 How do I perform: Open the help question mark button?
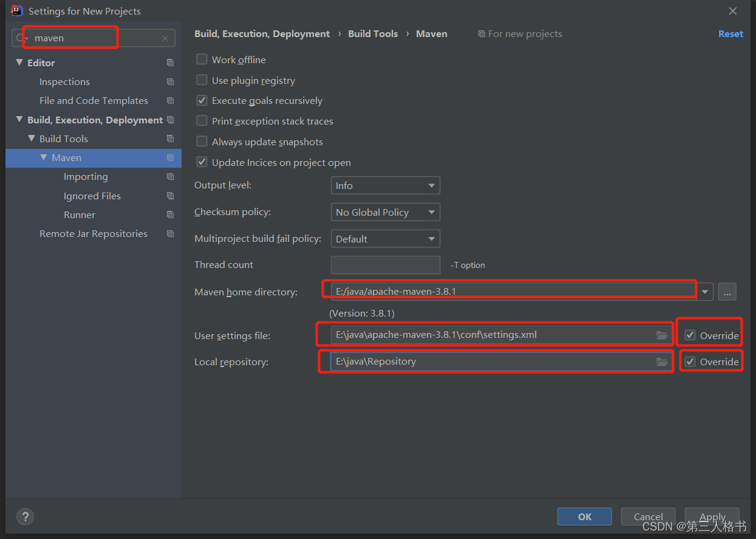(x=25, y=517)
